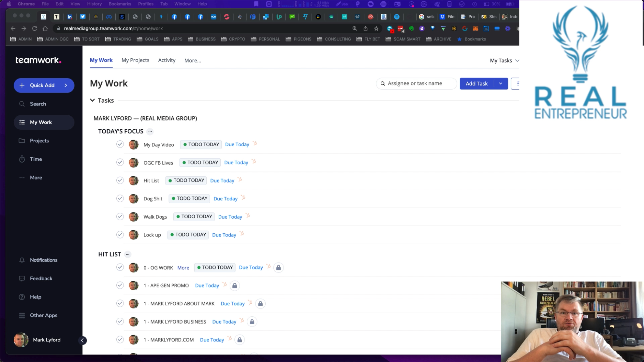Open the Activity tab
Image resolution: width=644 pixels, height=362 pixels.
(166, 60)
